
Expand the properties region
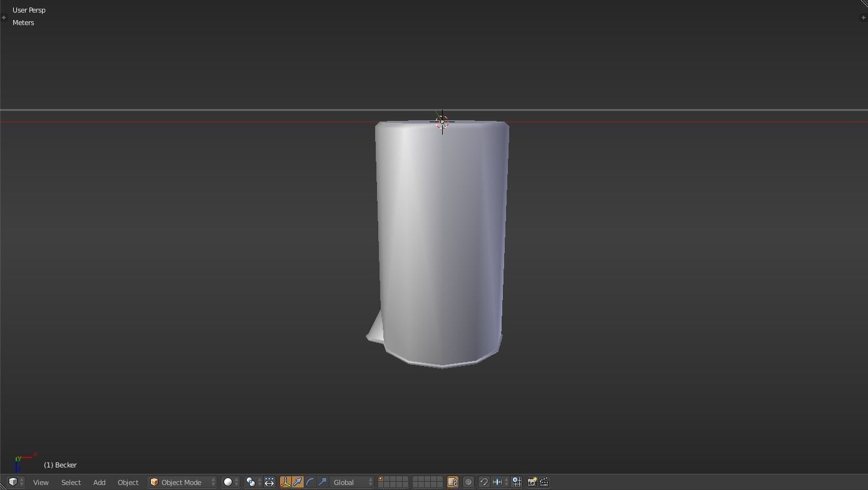(864, 17)
